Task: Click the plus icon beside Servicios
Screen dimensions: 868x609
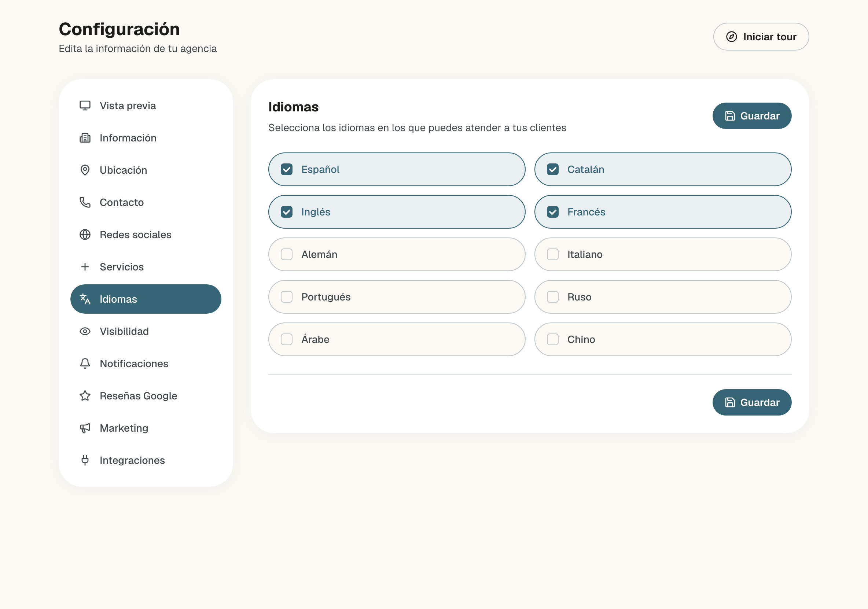Action: pyautogui.click(x=85, y=267)
